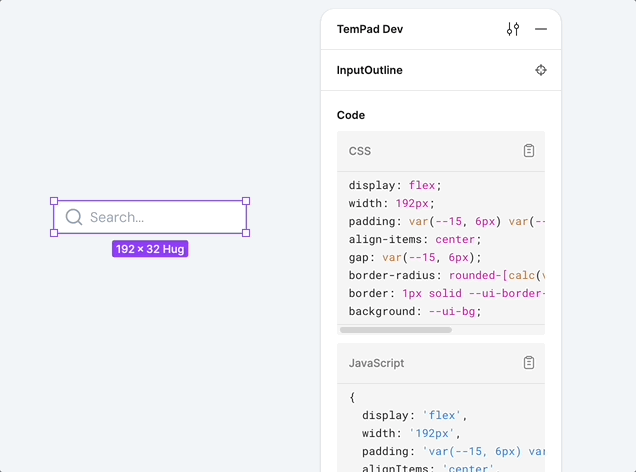This screenshot has width=636, height=472.
Task: Click the top-right selection handle
Action: pyautogui.click(x=246, y=201)
